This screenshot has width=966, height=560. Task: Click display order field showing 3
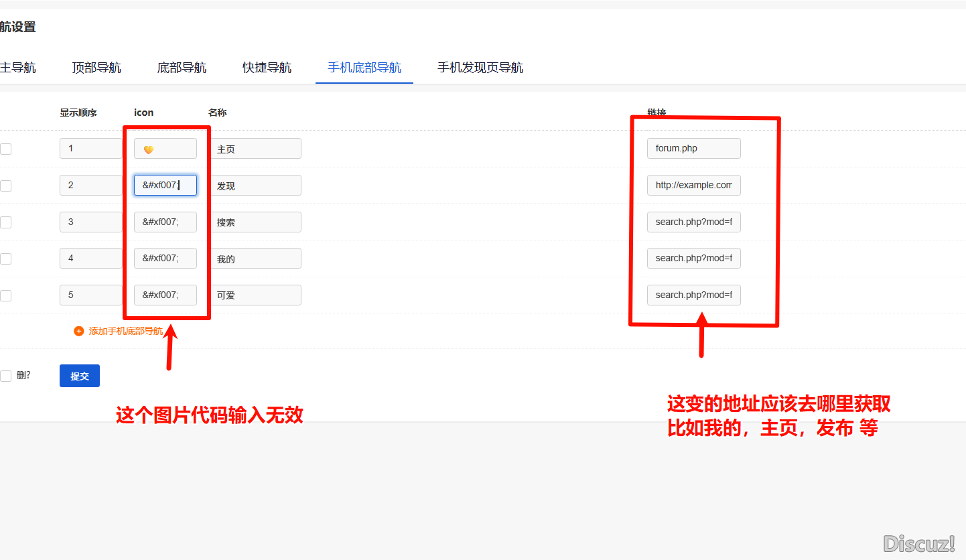(x=90, y=222)
